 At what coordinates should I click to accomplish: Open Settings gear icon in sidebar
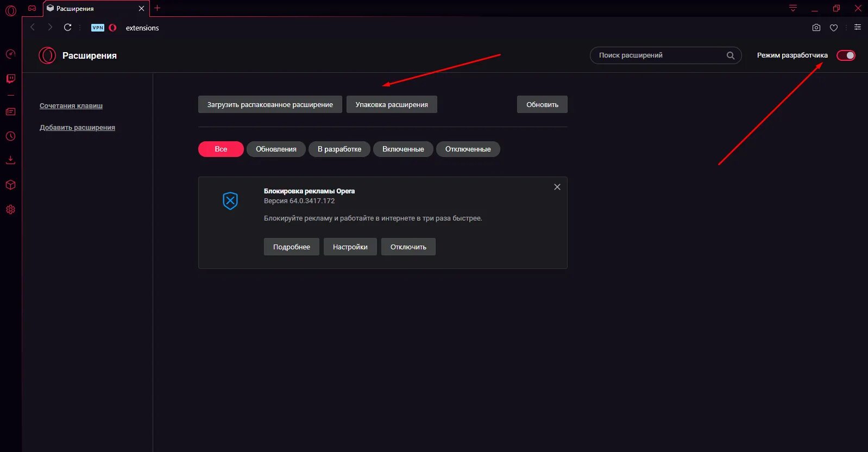click(x=10, y=210)
